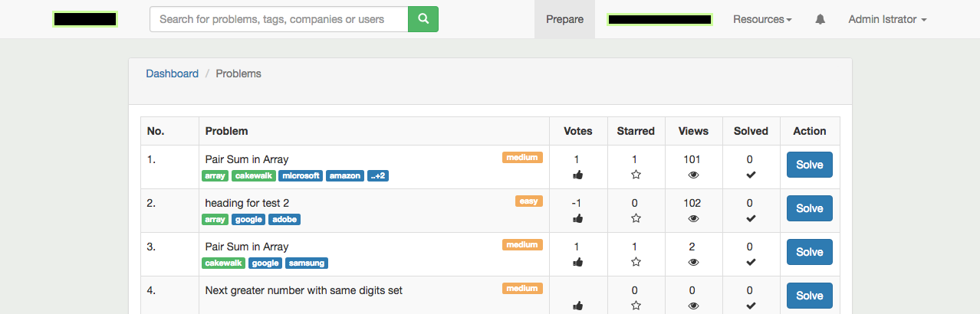This screenshot has width=980, height=314.
Task: Click the orange medium badge in row 1
Action: [x=522, y=158]
